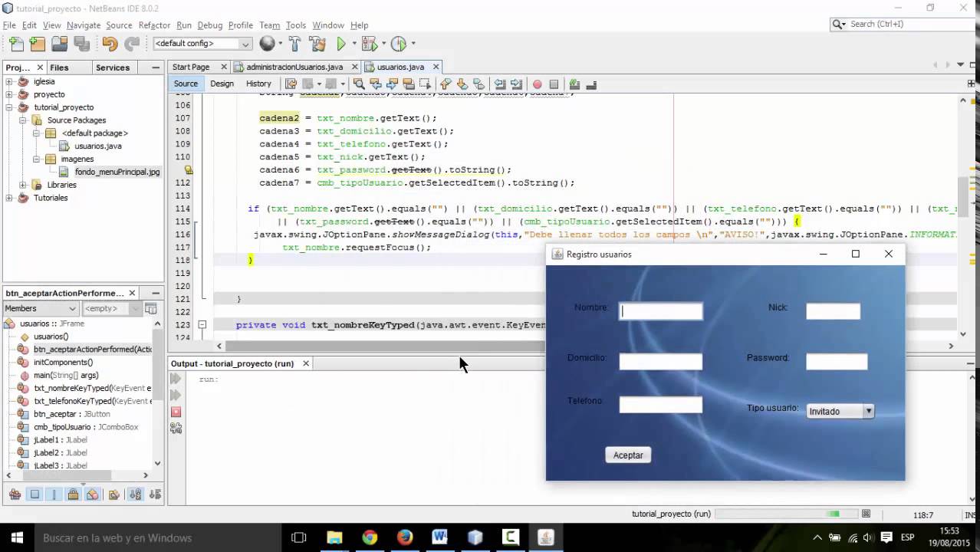This screenshot has width=980, height=552.
Task: Click Aceptar button in Registro usuarios
Action: point(628,455)
